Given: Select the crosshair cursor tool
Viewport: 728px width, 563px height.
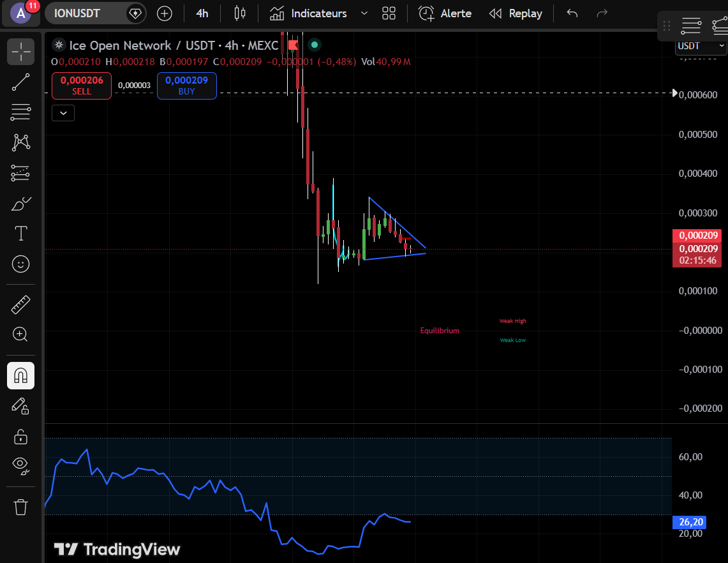Looking at the screenshot, I should pyautogui.click(x=20, y=52).
